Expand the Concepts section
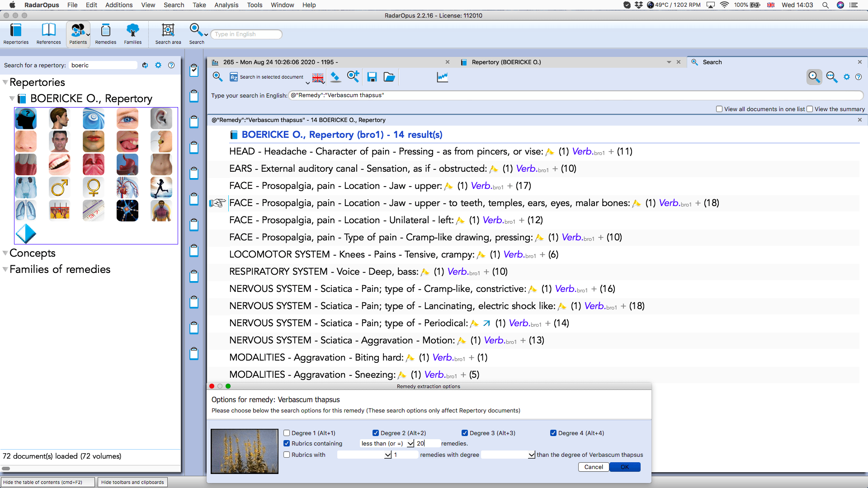 point(5,253)
